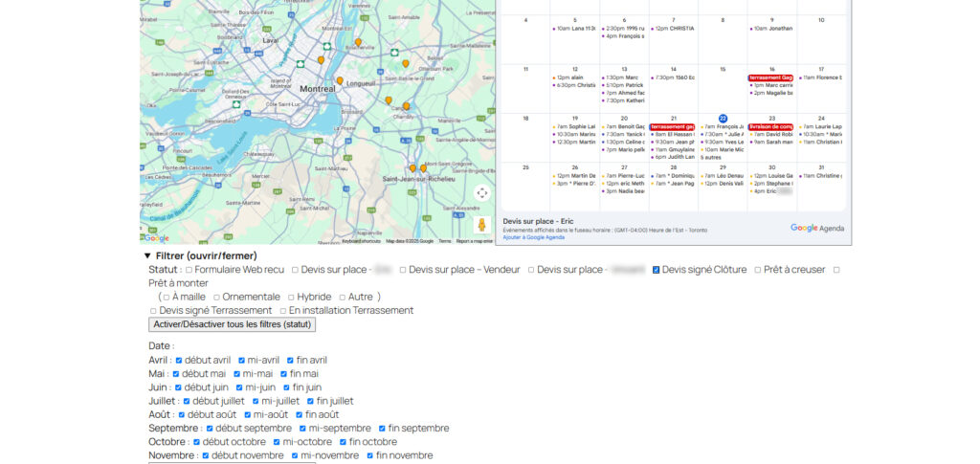The width and height of the screenshot is (980, 464).
Task: Click the Activer/Désactiver tous les filtres button
Action: click(234, 325)
